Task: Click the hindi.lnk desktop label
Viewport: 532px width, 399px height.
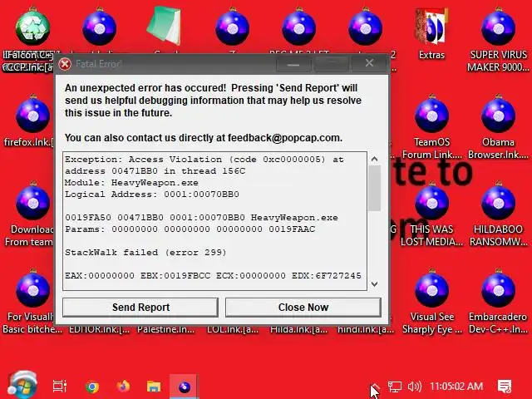Action: (366, 329)
